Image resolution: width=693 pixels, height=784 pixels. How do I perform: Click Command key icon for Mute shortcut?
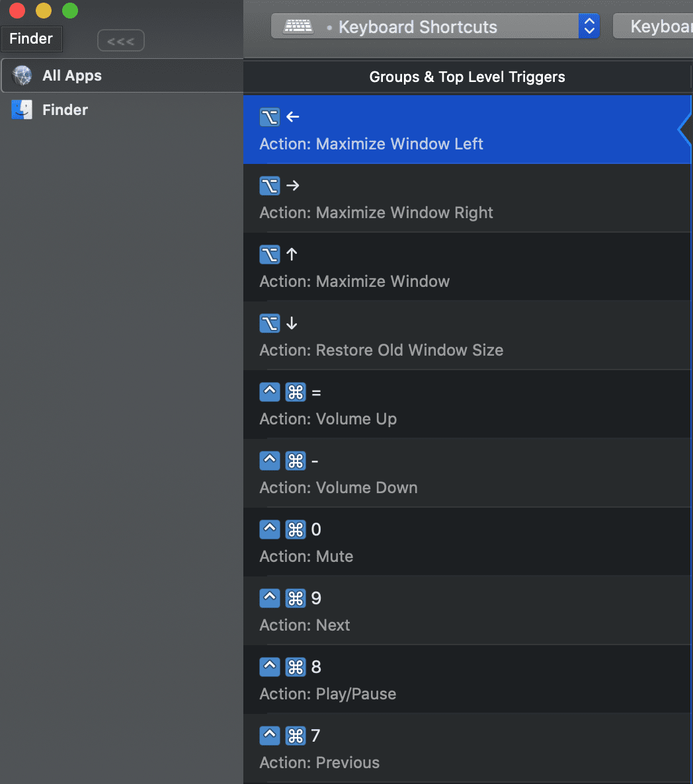296,529
